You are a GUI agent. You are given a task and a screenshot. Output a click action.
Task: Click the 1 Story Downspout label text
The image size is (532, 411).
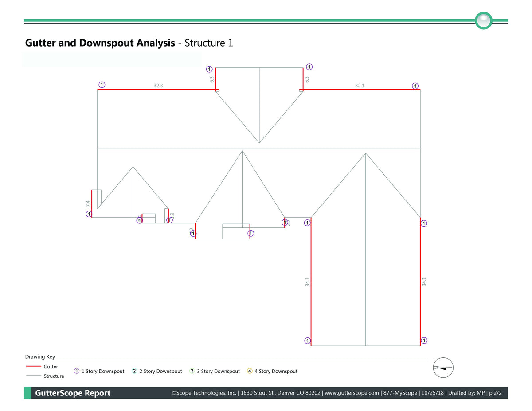point(103,371)
